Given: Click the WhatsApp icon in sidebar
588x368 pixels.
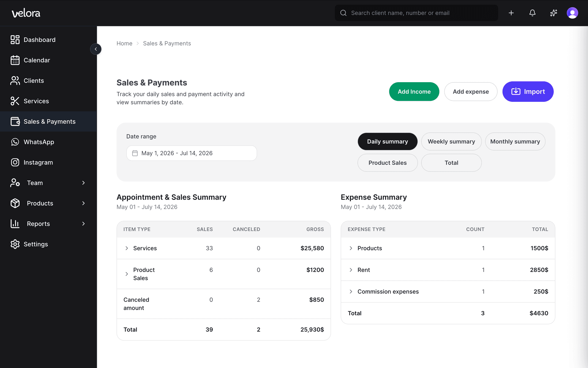Looking at the screenshot, I should [x=15, y=142].
